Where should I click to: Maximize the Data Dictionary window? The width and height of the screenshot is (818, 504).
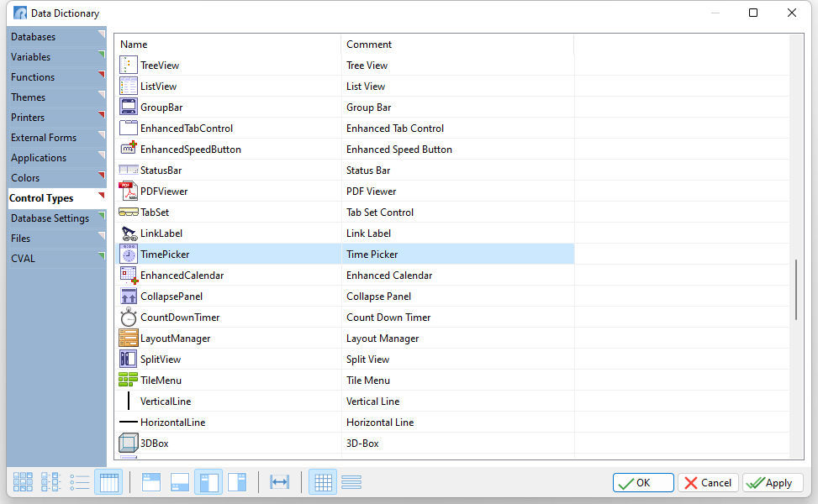pos(753,13)
